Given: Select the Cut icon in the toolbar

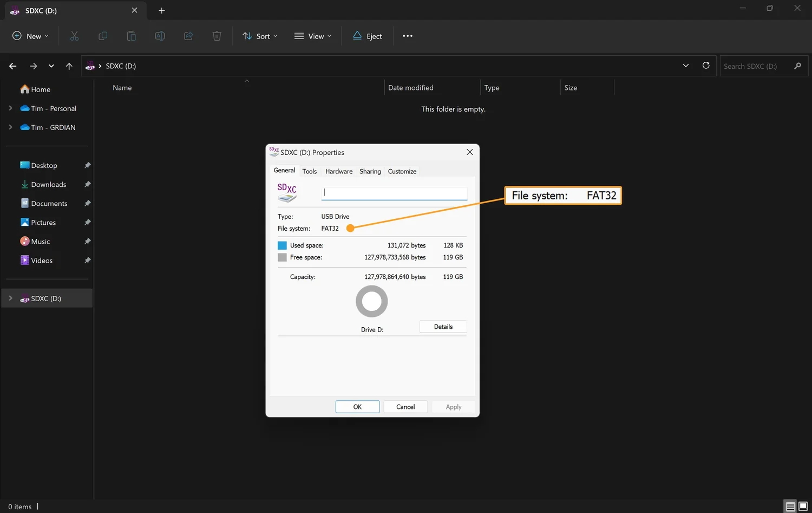Looking at the screenshot, I should click(x=74, y=36).
